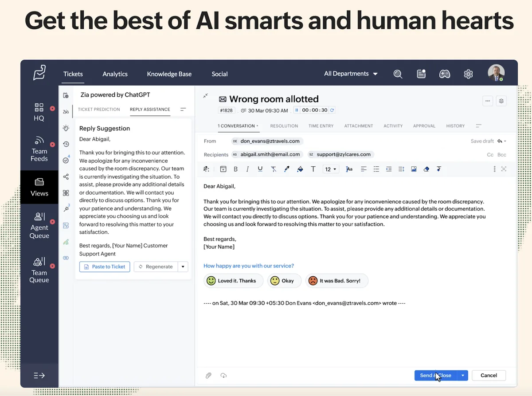This screenshot has width=532, height=396.
Task: Open the search magnifier in top bar
Action: coord(398,74)
